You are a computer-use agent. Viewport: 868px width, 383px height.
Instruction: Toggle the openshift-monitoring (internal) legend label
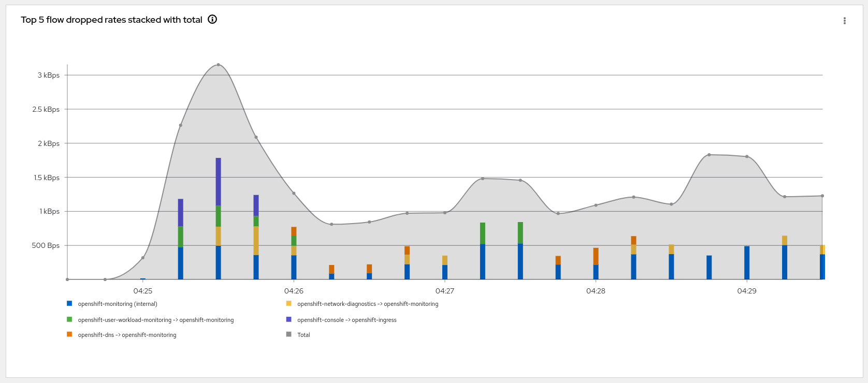(118, 304)
